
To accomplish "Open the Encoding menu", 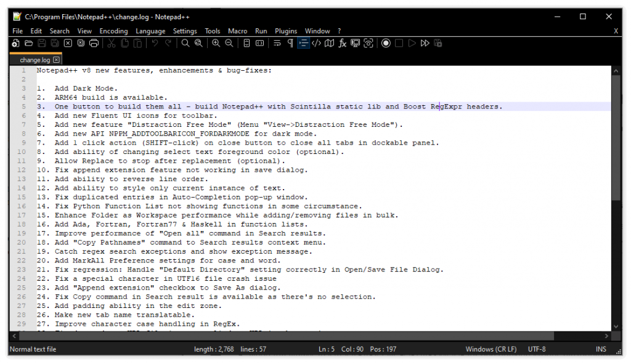I will click(113, 31).
